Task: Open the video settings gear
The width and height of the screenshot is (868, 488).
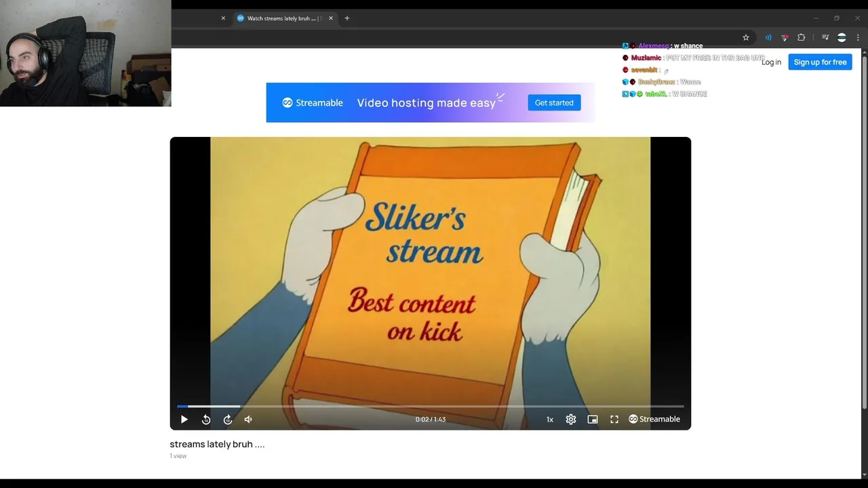Action: 571,420
